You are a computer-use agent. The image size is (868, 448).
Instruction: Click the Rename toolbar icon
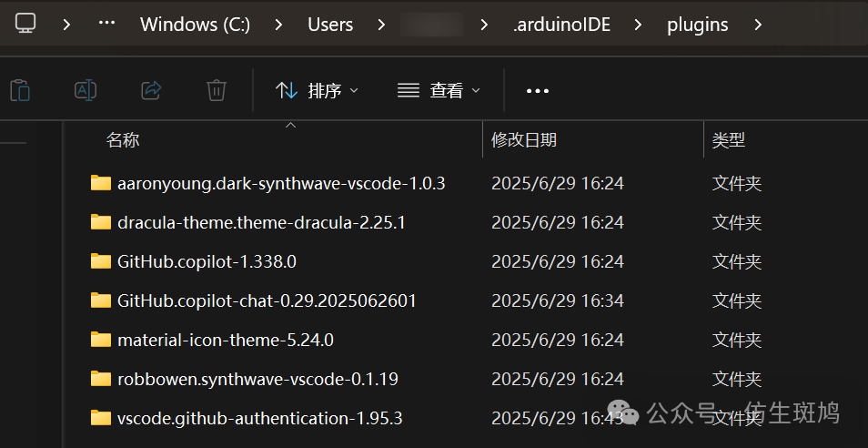tap(86, 90)
